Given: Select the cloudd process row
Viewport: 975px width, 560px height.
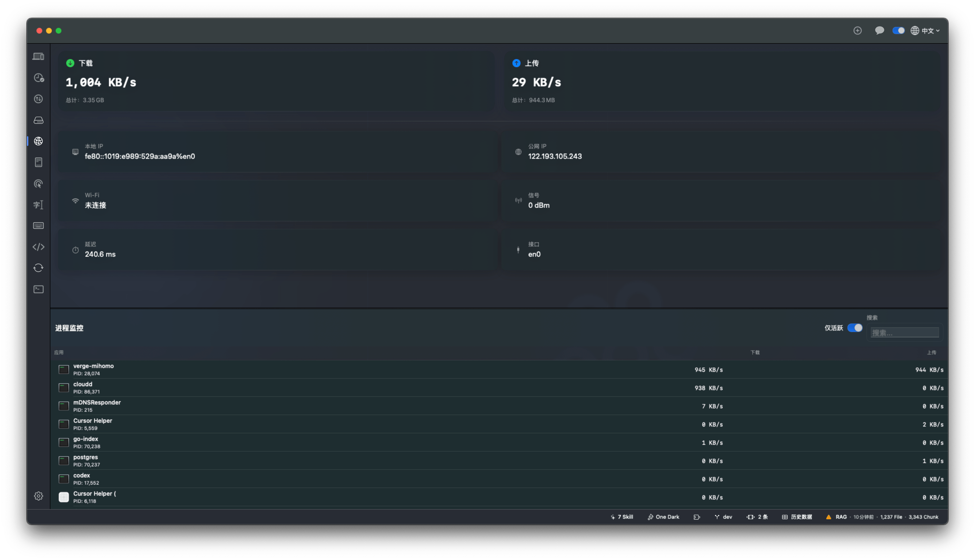Looking at the screenshot, I should click(x=499, y=388).
